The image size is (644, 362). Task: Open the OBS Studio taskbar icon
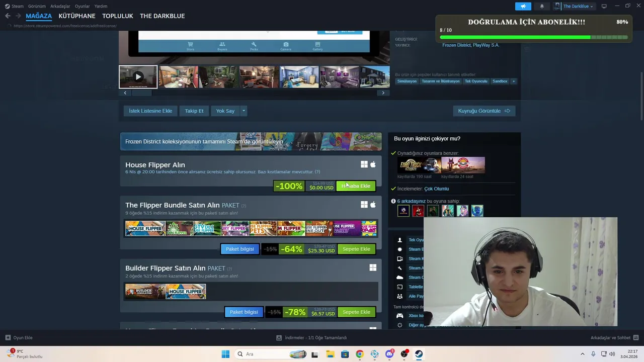tap(404, 354)
